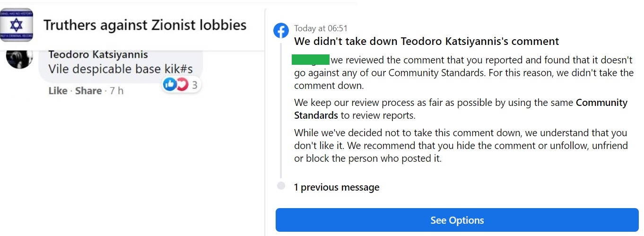Share the reported comment
The image size is (644, 236).
pyautogui.click(x=88, y=91)
